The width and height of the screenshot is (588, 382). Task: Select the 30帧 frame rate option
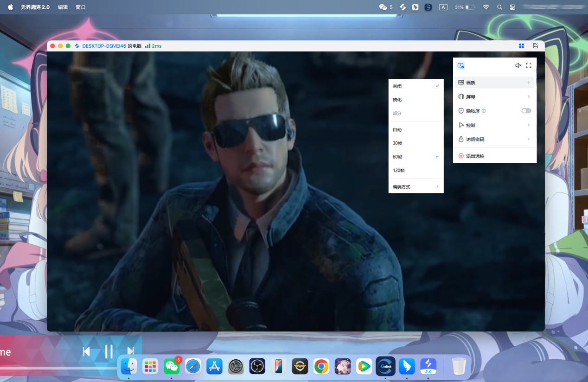(416, 143)
